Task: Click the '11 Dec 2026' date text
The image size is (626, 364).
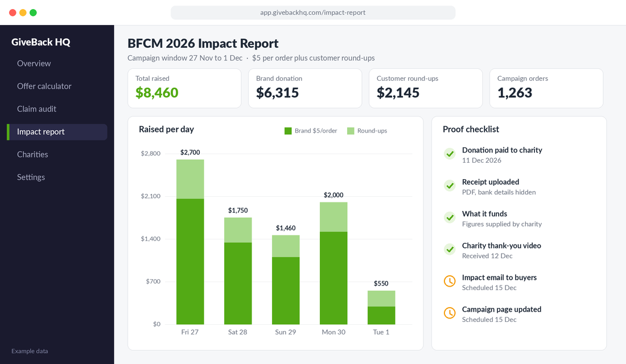Action: (x=481, y=160)
